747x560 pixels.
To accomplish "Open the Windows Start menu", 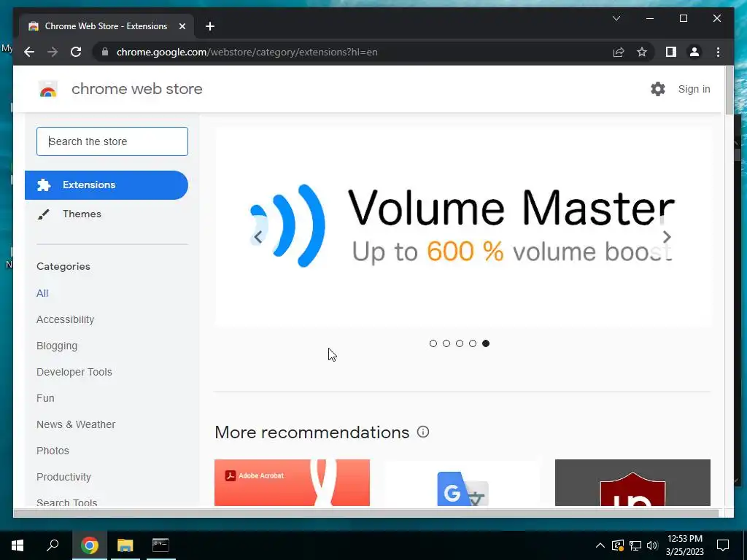I will (x=18, y=545).
